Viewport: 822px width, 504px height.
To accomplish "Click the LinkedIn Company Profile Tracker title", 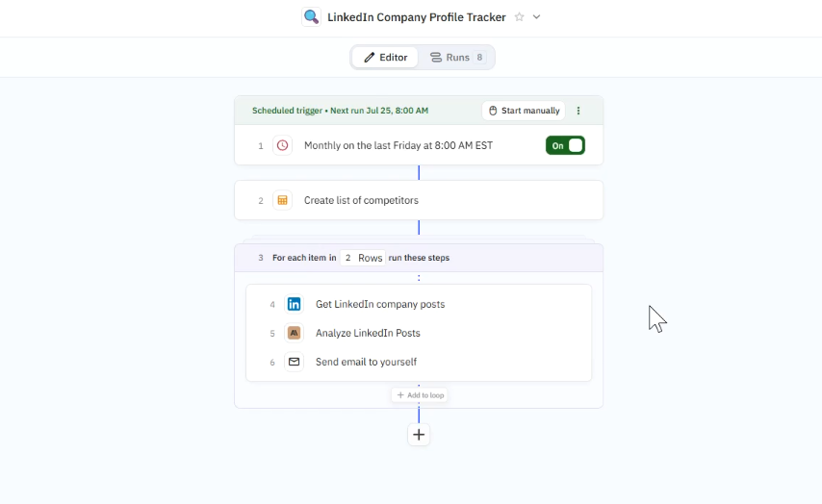I will pos(416,17).
